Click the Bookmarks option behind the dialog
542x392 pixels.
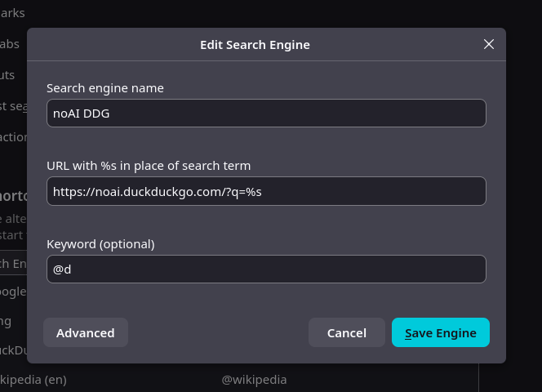tap(12, 13)
